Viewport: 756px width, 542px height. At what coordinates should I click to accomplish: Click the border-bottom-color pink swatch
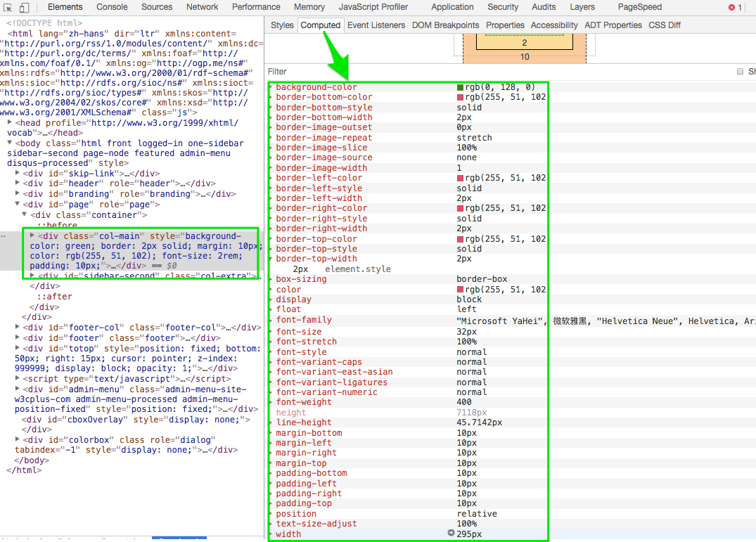[x=461, y=98]
